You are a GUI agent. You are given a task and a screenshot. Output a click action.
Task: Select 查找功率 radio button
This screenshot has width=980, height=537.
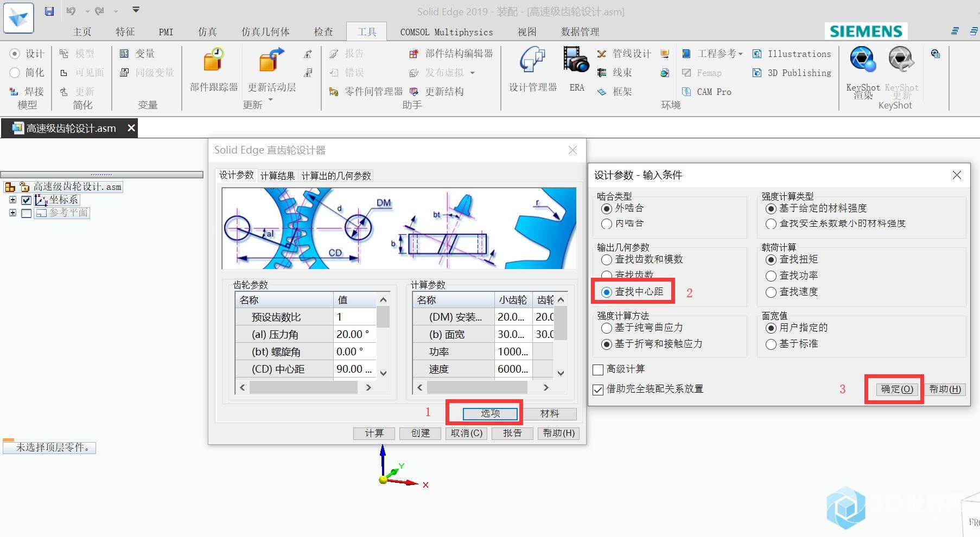pyautogui.click(x=771, y=276)
